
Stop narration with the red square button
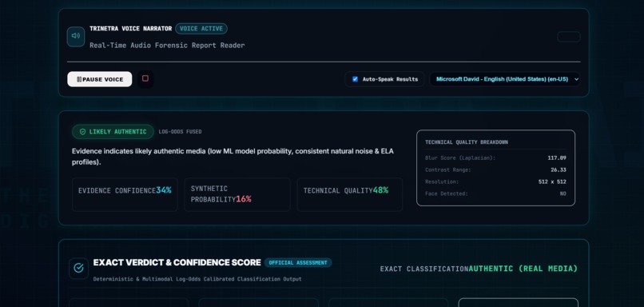coord(145,78)
